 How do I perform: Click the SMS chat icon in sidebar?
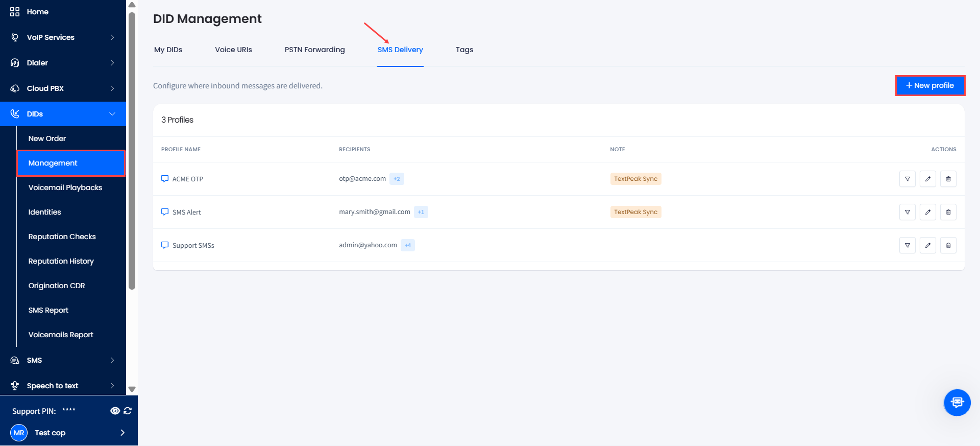15,360
